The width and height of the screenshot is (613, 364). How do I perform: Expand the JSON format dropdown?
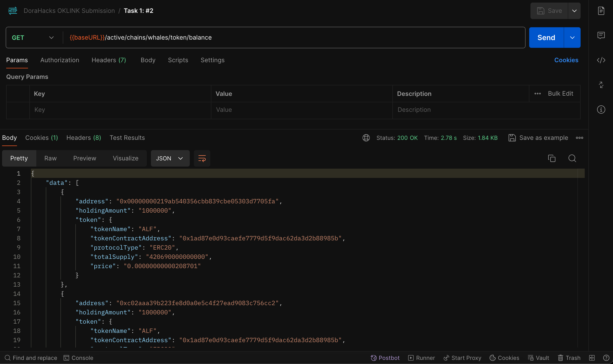170,158
